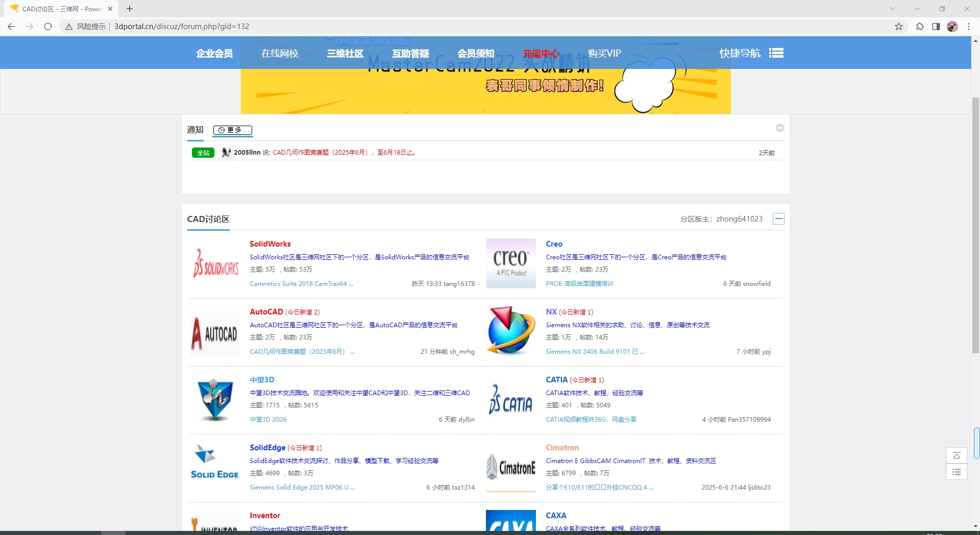Click the 中望3D forum logo
The image size is (980, 535).
click(x=215, y=399)
